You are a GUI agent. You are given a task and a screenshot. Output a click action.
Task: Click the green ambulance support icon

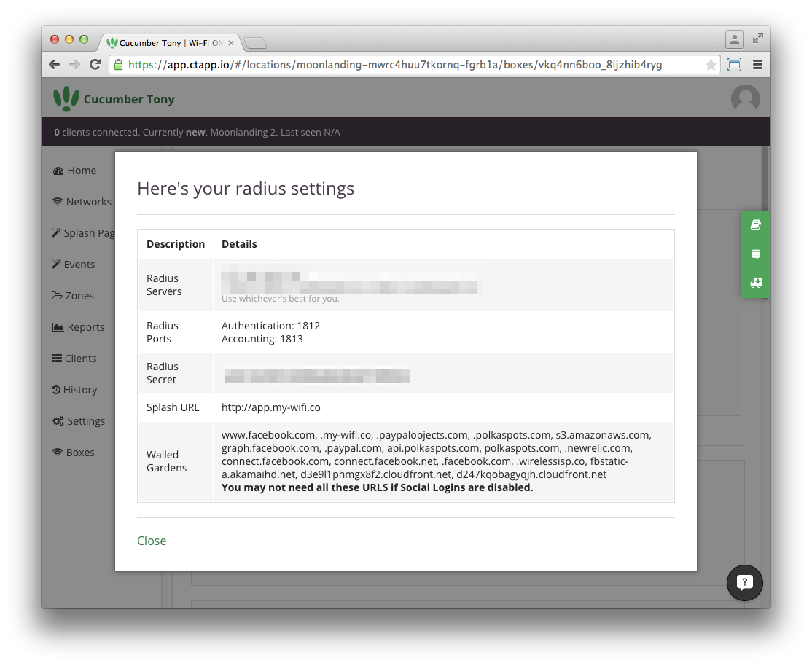coord(756,283)
